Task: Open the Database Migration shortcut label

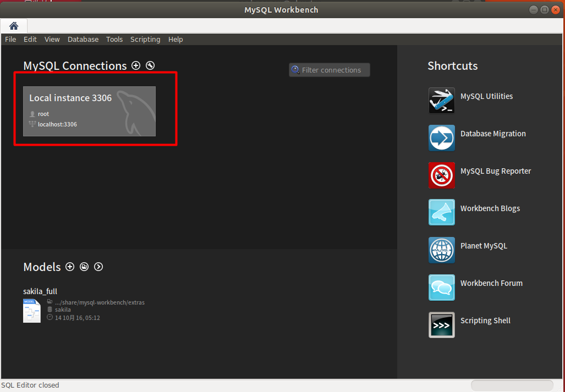Action: [x=493, y=134]
